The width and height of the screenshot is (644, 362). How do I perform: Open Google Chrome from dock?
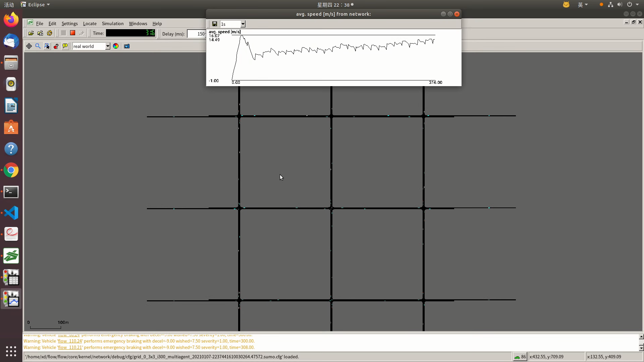coord(11,170)
